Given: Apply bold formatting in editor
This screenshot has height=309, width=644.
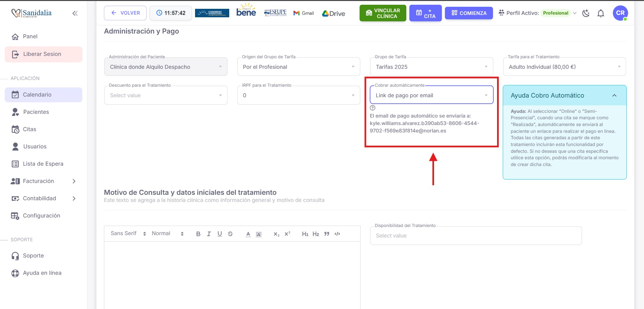Looking at the screenshot, I should click(x=198, y=234).
